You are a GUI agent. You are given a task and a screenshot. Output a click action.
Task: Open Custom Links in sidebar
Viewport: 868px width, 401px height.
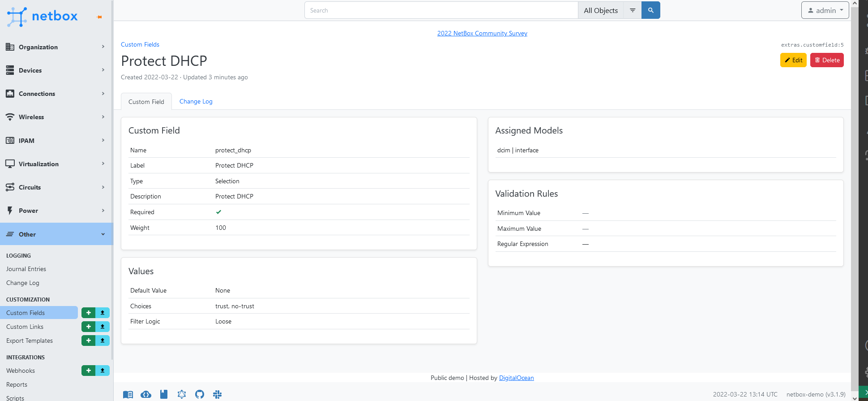coord(25,327)
